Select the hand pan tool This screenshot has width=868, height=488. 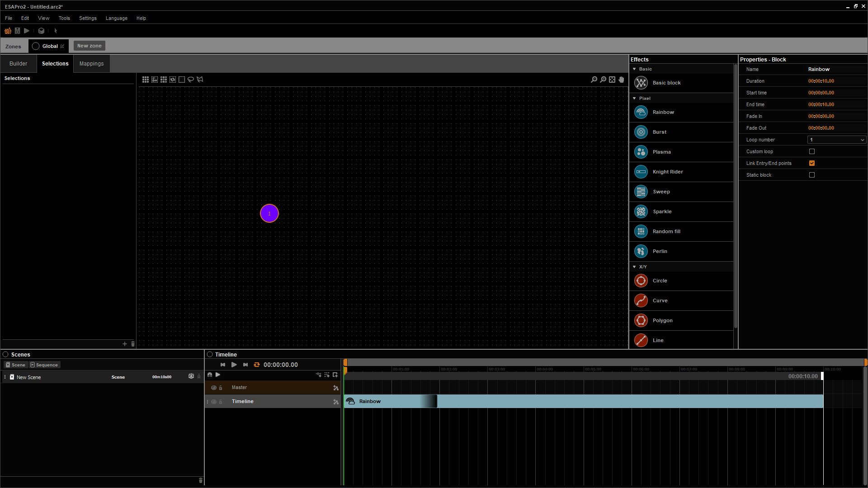(622, 80)
